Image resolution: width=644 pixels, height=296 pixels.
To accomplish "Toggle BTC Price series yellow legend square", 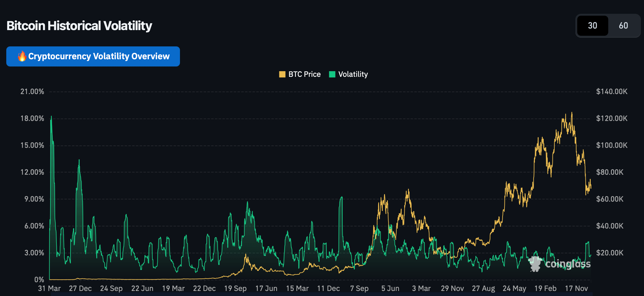I will point(282,74).
